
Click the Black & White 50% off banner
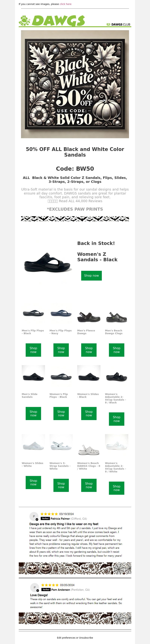click(x=75, y=84)
